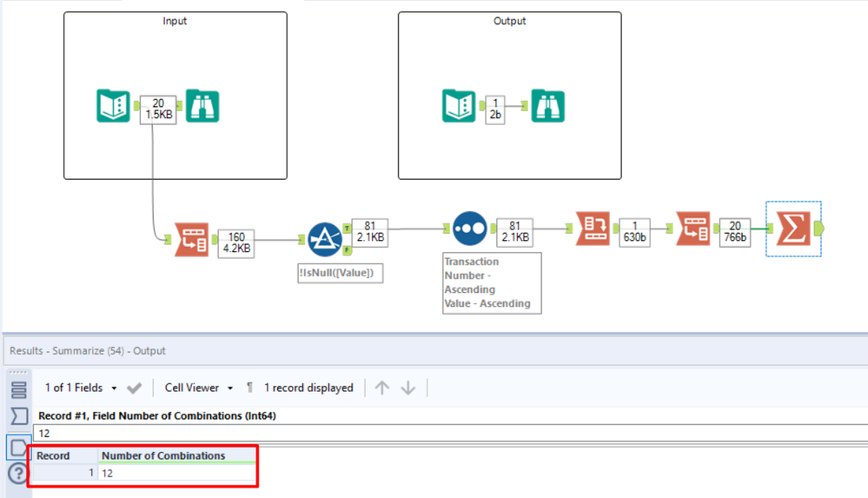
Task: Select the cell with value 12 in results grid
Action: tap(177, 473)
